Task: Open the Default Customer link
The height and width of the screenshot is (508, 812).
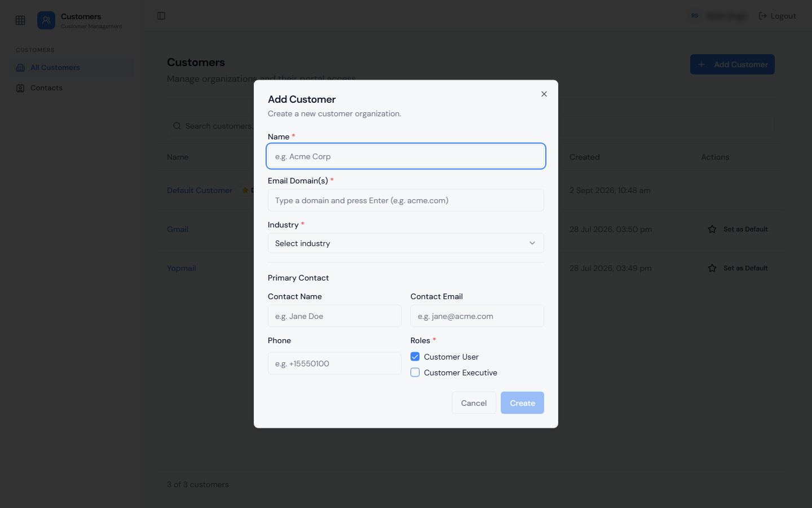Action: pos(200,190)
